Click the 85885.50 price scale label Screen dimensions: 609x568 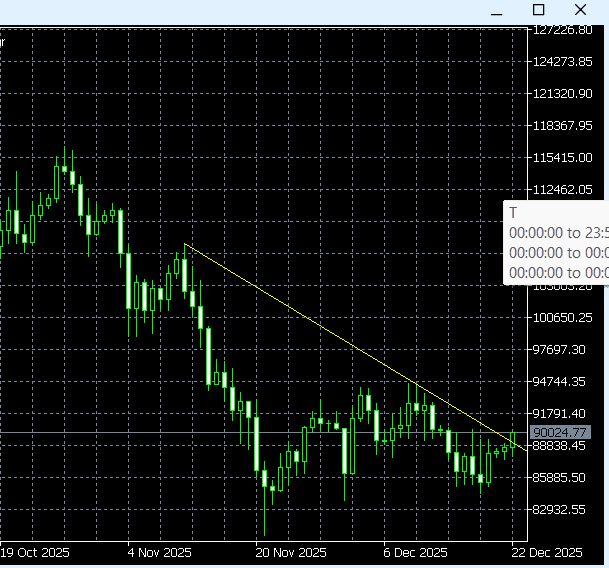[x=559, y=477]
